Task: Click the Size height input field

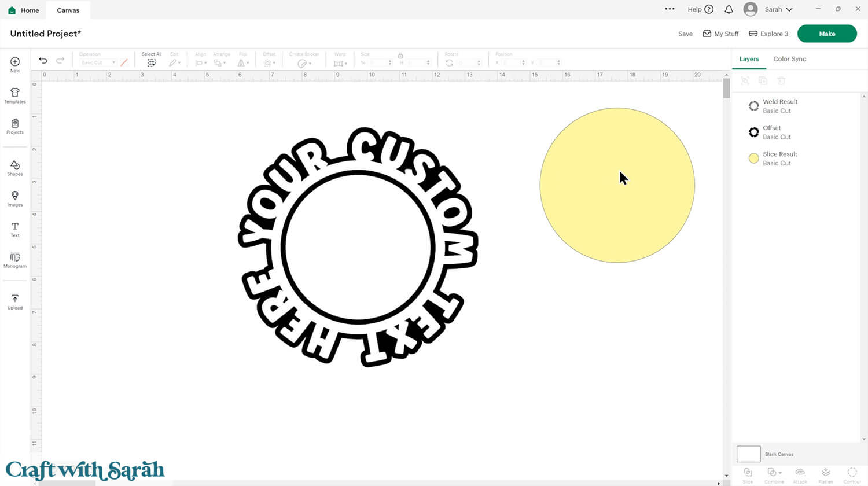Action: (x=418, y=62)
